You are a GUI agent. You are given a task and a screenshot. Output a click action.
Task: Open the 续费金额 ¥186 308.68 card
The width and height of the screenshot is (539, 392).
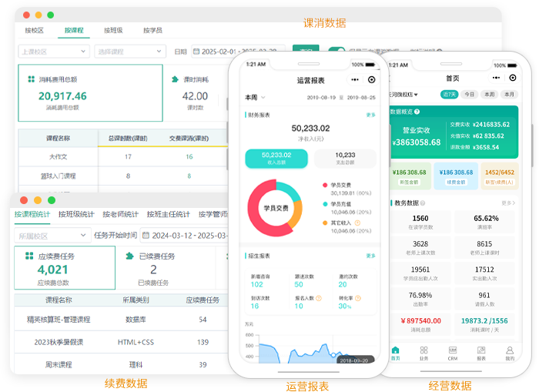(x=456, y=176)
